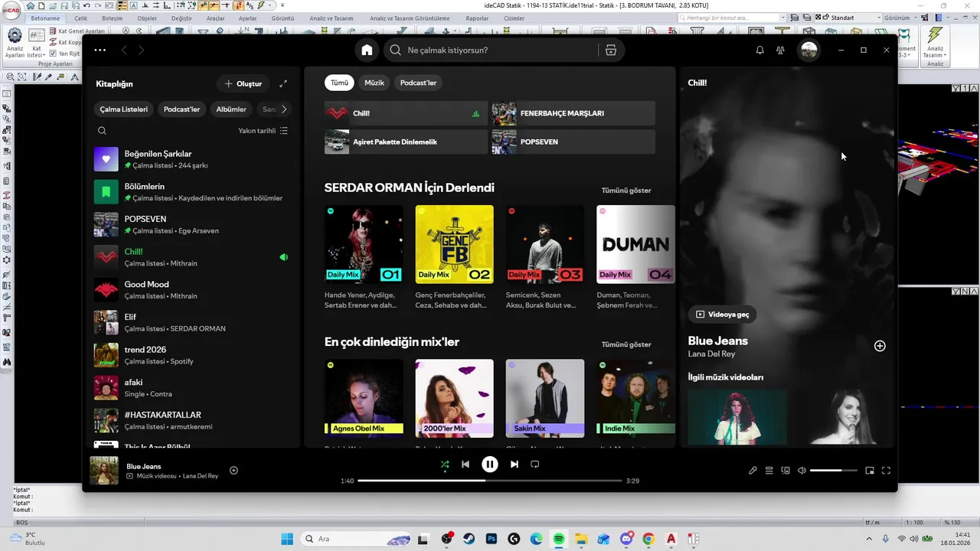Seek within the song progress bar
This screenshot has height=551, width=980.
(x=489, y=481)
